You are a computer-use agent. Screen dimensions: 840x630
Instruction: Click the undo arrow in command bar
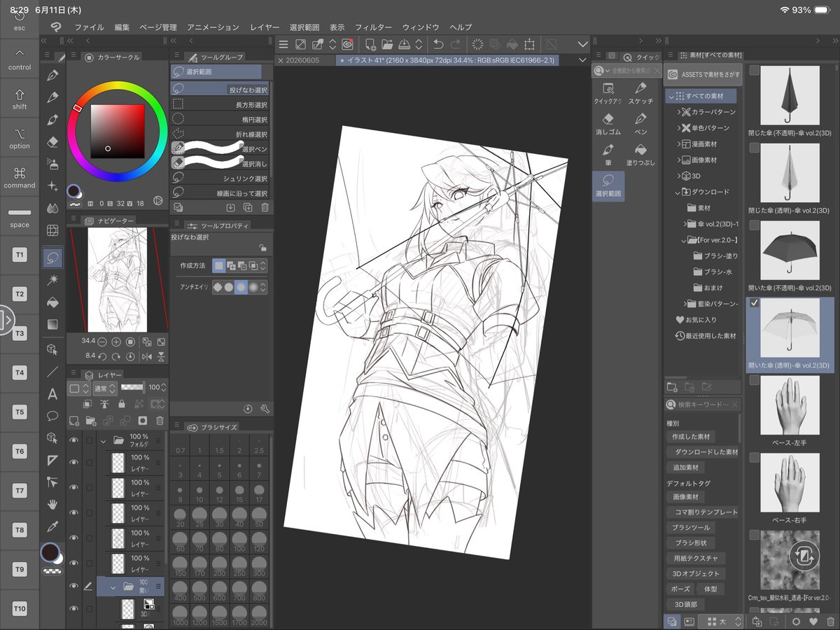tap(439, 44)
